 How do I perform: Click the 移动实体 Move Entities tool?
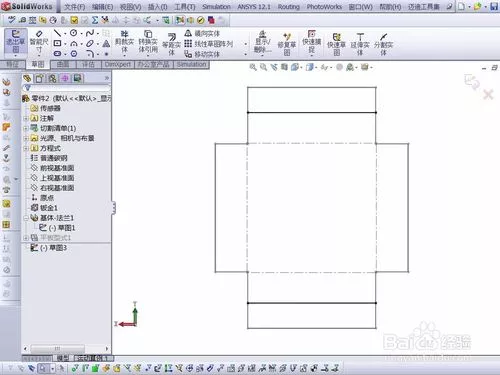(x=202, y=54)
